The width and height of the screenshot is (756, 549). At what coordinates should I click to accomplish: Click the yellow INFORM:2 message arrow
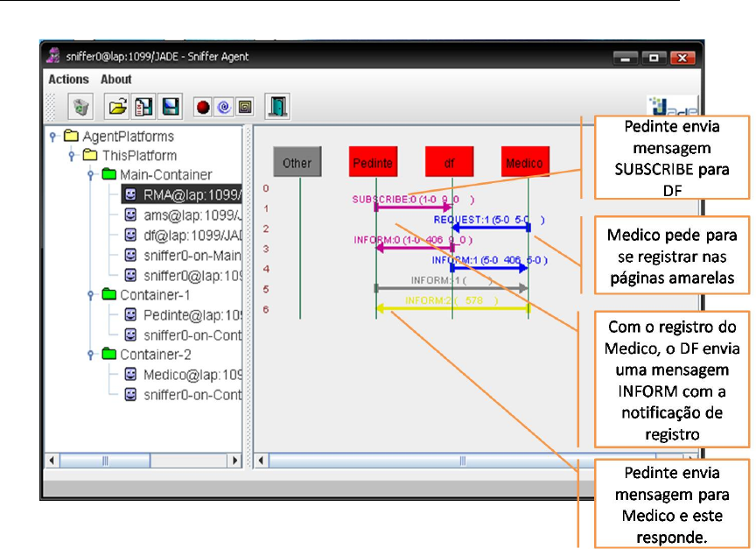click(452, 308)
